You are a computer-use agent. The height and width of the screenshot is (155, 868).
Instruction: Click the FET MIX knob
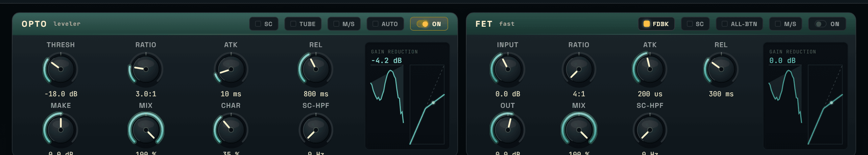[x=579, y=130]
